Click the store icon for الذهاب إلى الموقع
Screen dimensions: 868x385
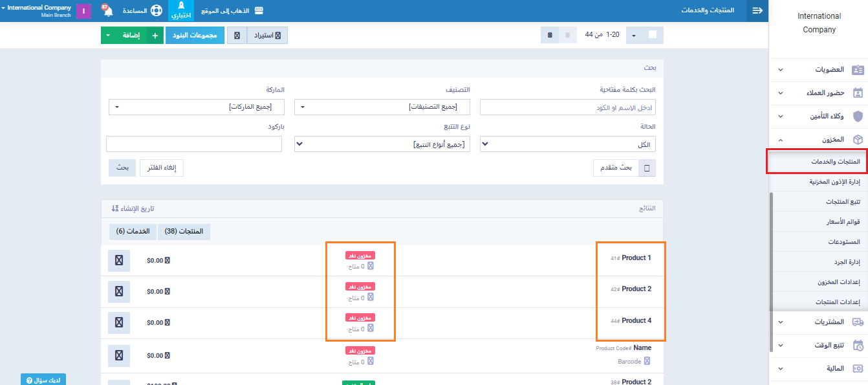259,11
